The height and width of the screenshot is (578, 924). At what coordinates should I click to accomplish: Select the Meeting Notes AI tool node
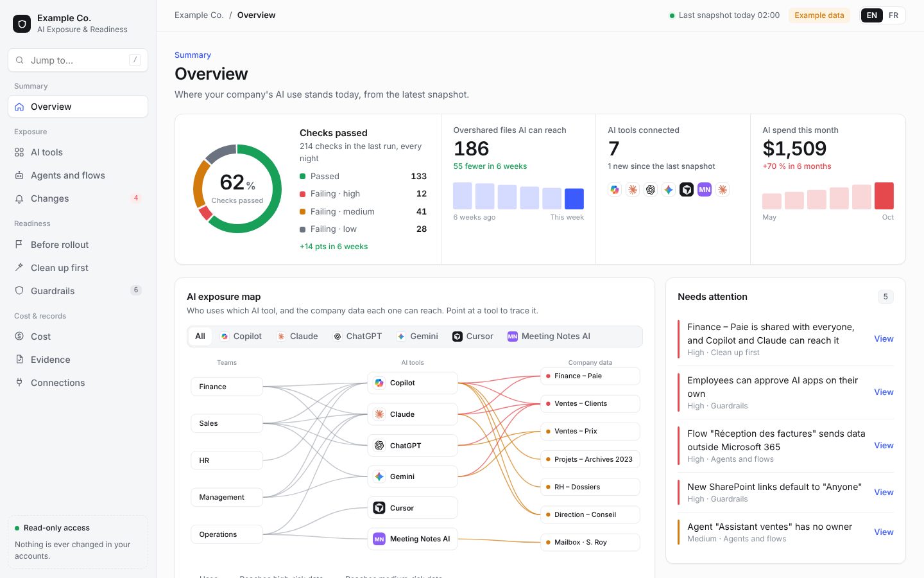tap(413, 539)
